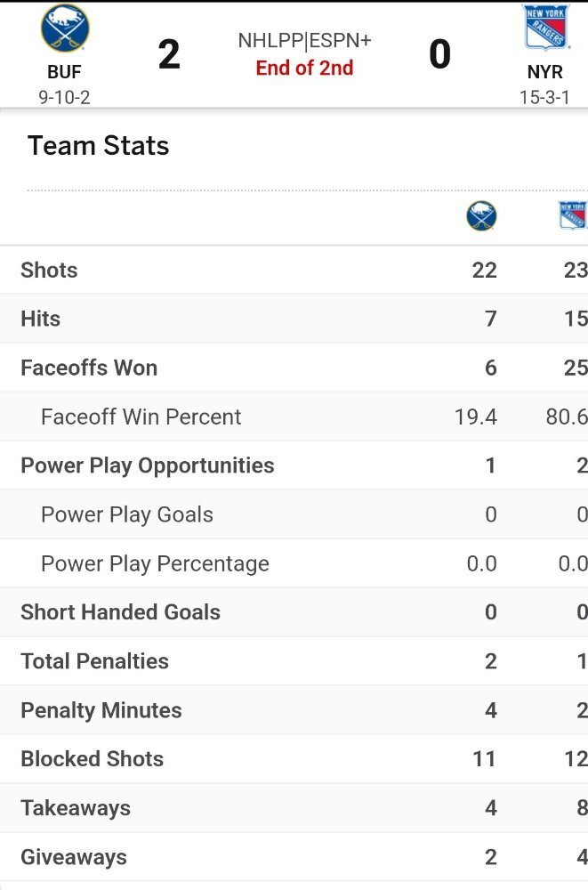Select the Short Handed Goals row
Viewport: 588px width, 890px height.
294,612
